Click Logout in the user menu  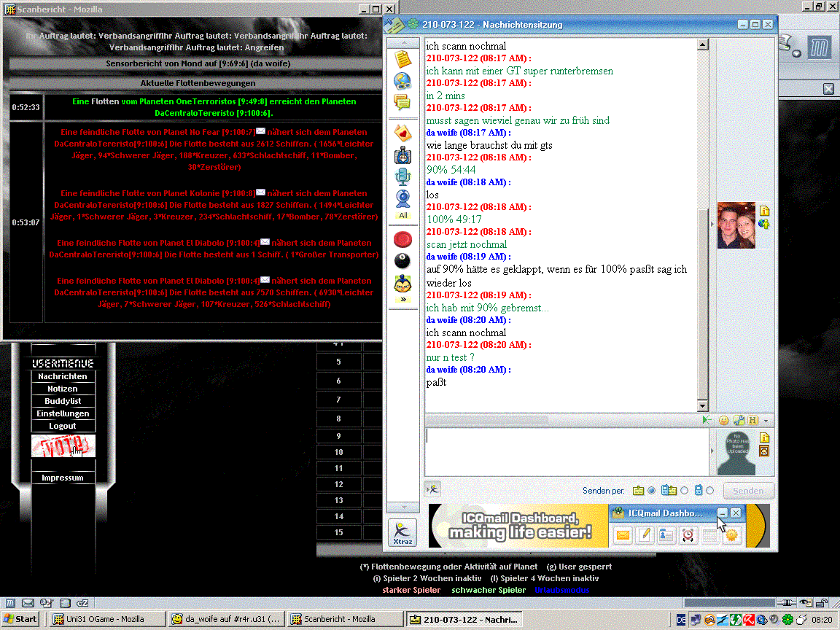[63, 426]
